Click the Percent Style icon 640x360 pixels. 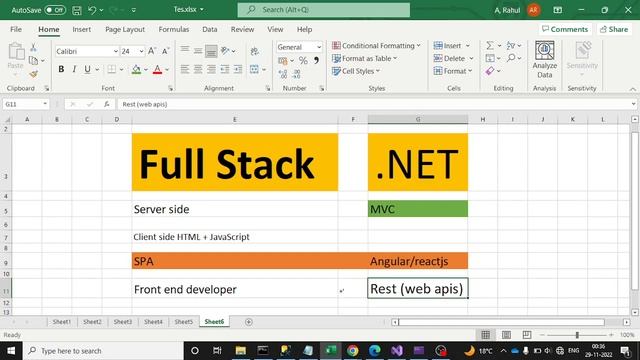click(303, 61)
